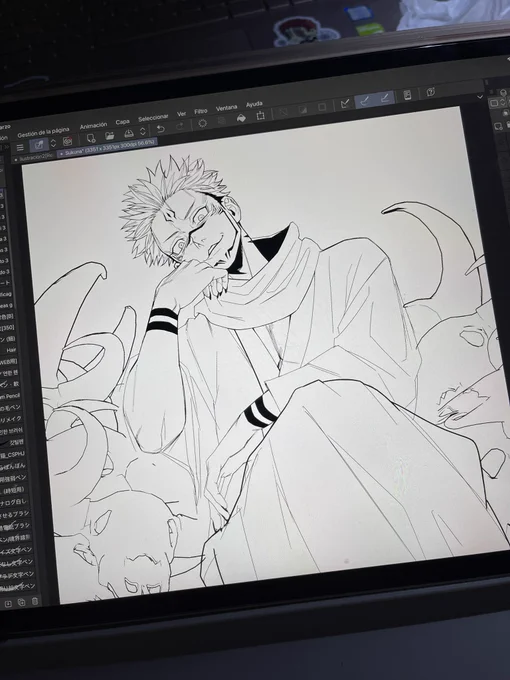Click the Undo arrow icon
510x680 pixels.
160,129
